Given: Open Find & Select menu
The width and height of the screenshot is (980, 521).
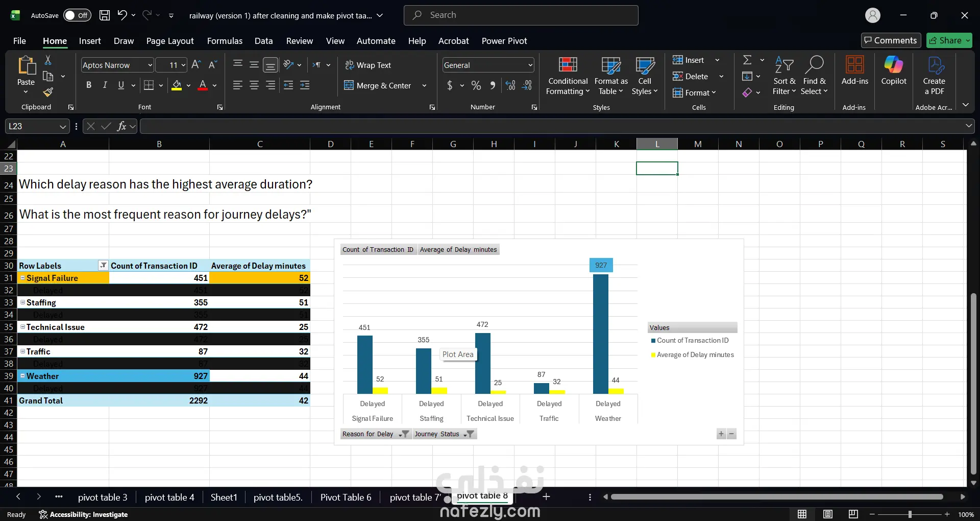Looking at the screenshot, I should 814,77.
